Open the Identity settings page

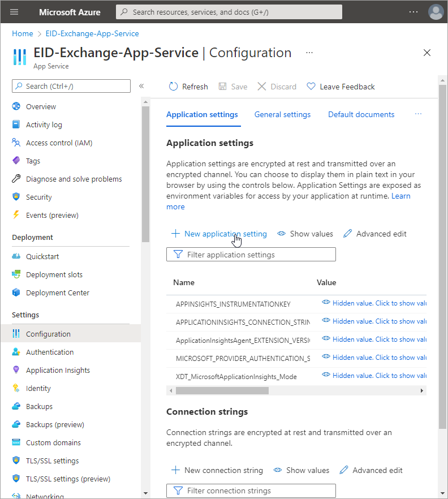[38, 388]
